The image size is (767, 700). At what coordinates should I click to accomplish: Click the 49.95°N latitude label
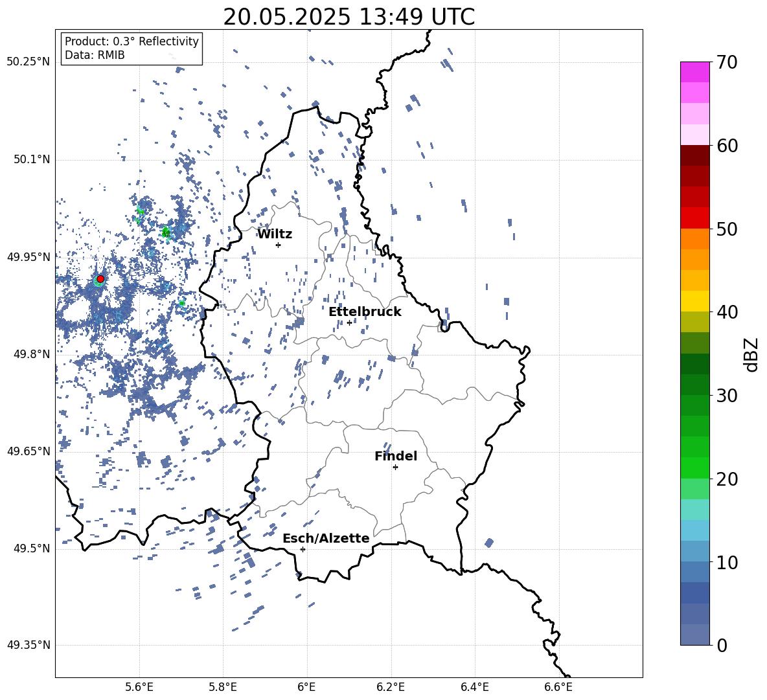29,256
